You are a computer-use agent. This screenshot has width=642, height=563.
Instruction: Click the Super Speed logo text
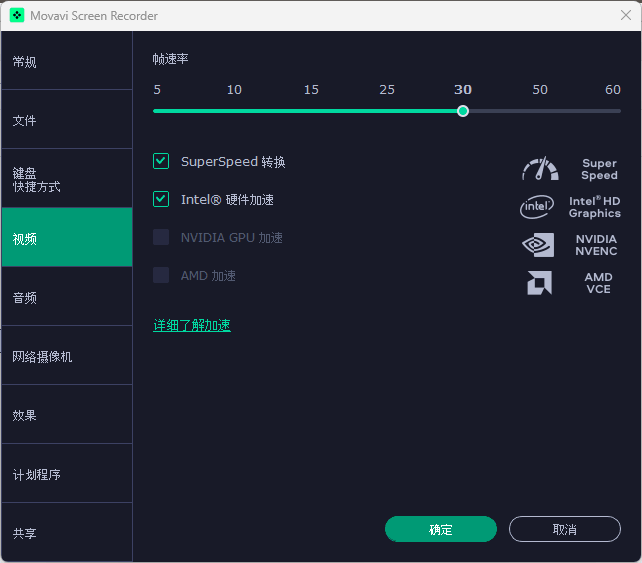[x=599, y=169]
